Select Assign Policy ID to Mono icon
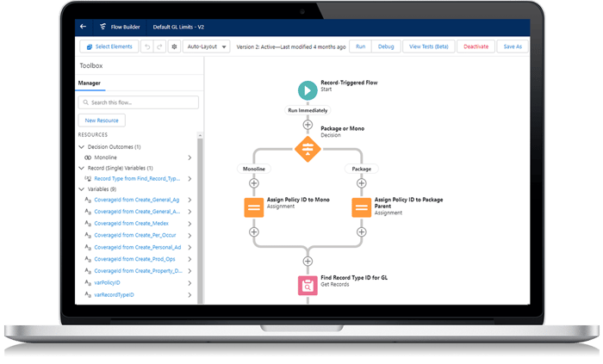The height and width of the screenshot is (364, 603). click(x=254, y=207)
